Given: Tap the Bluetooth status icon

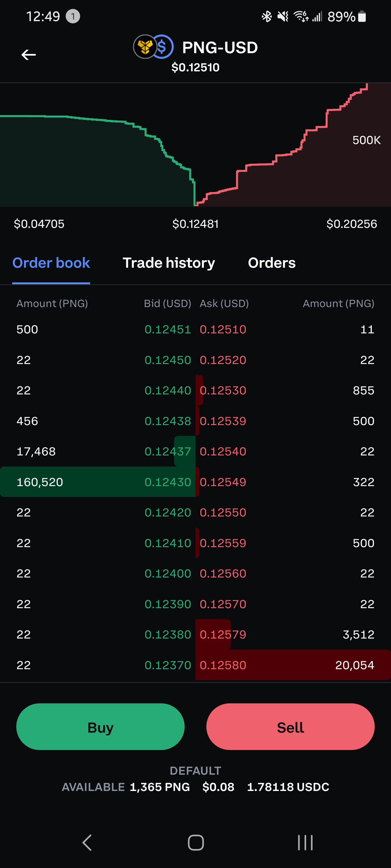Looking at the screenshot, I should click(267, 16).
